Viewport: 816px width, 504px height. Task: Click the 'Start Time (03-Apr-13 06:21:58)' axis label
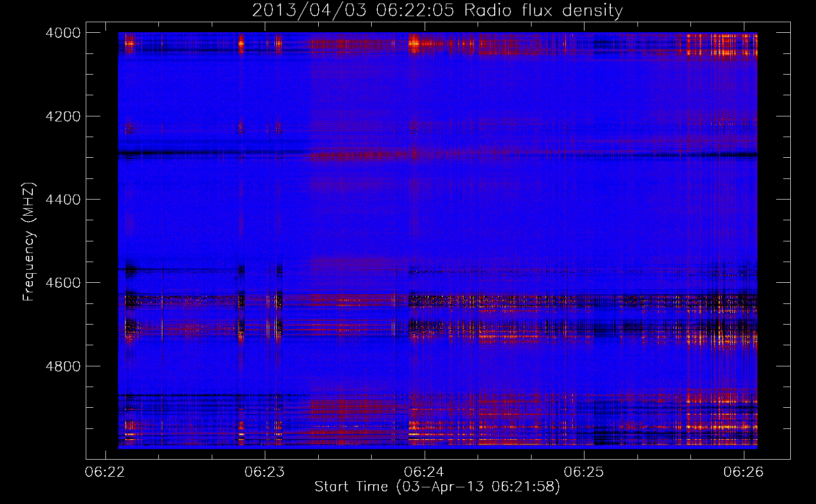point(437,486)
